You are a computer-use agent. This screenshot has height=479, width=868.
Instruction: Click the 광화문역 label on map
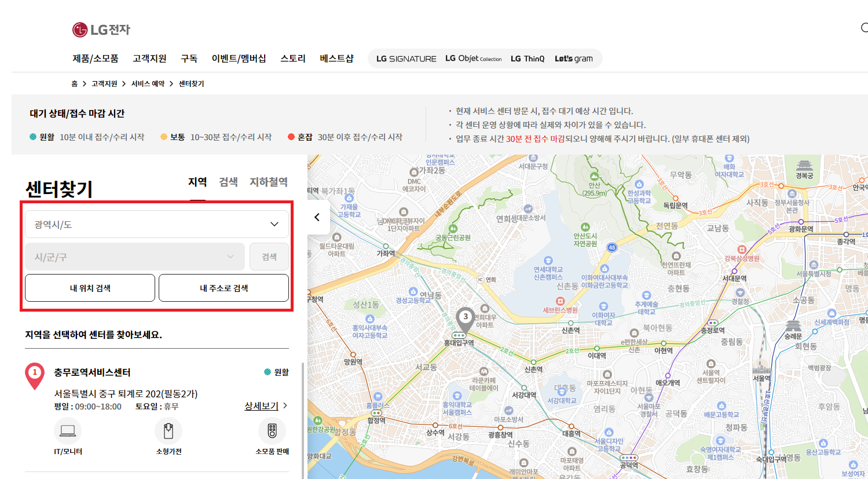pyautogui.click(x=801, y=229)
